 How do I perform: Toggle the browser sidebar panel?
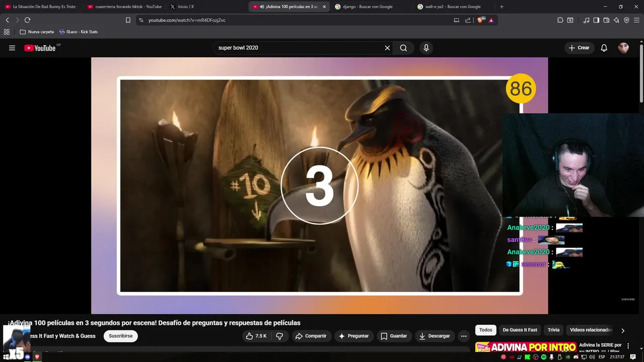pyautogui.click(x=596, y=20)
